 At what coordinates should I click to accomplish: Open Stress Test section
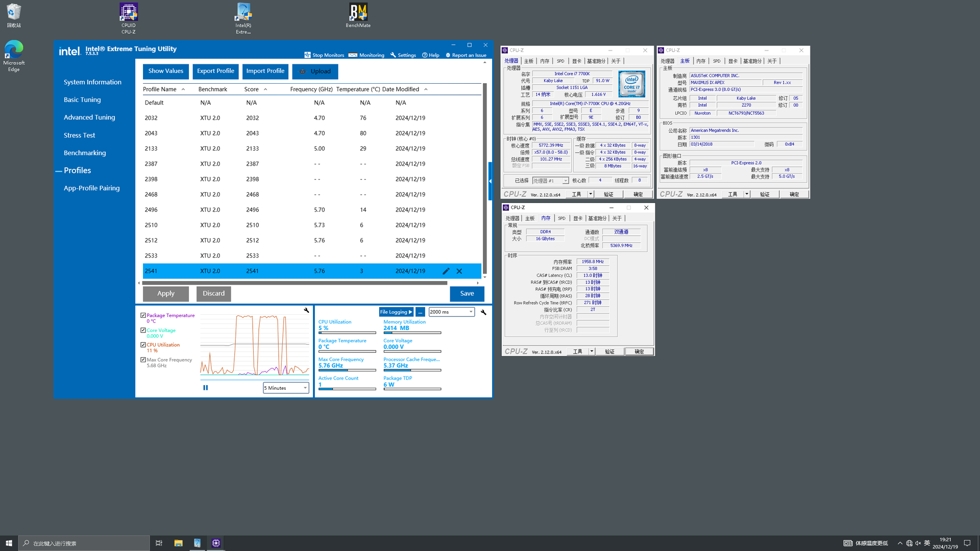(79, 135)
